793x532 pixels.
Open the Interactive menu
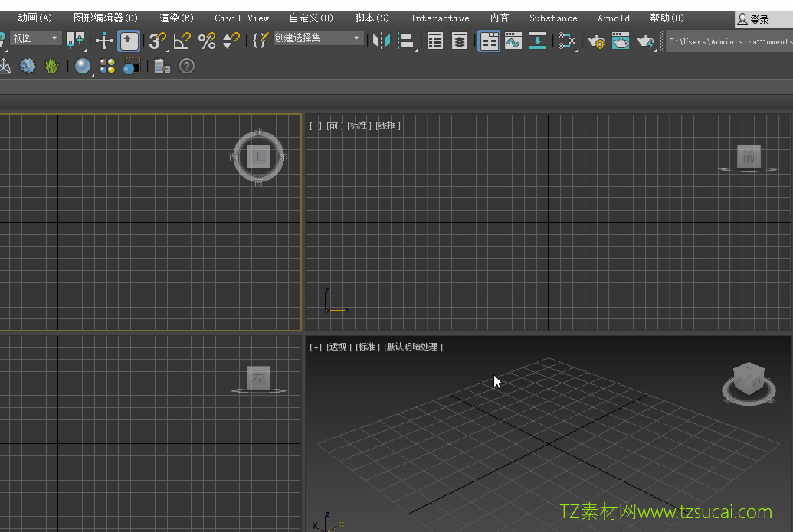(440, 18)
